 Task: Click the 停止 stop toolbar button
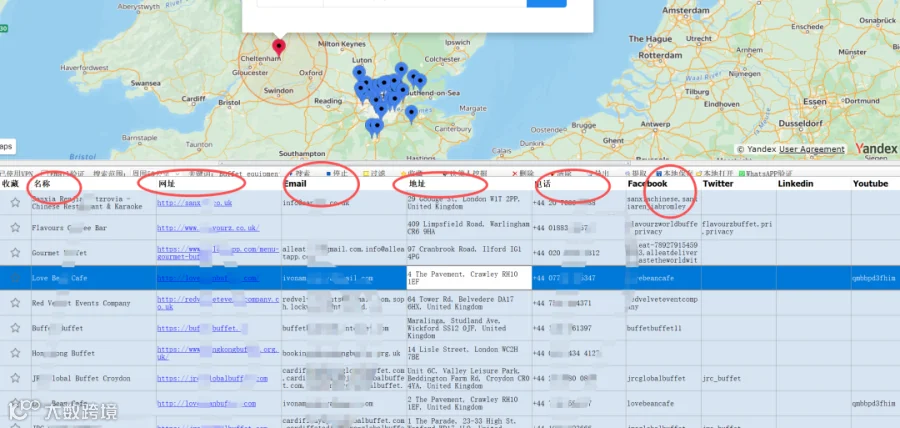pyautogui.click(x=337, y=173)
